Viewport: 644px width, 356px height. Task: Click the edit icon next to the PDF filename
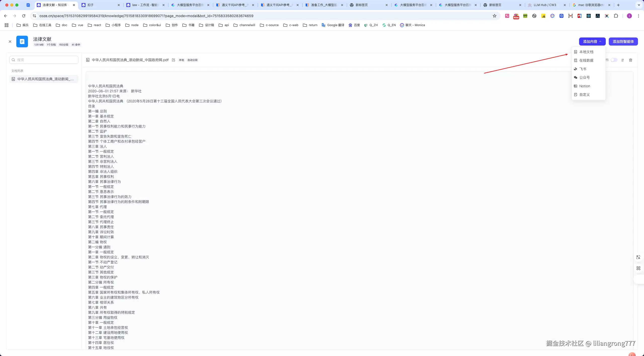tap(173, 60)
